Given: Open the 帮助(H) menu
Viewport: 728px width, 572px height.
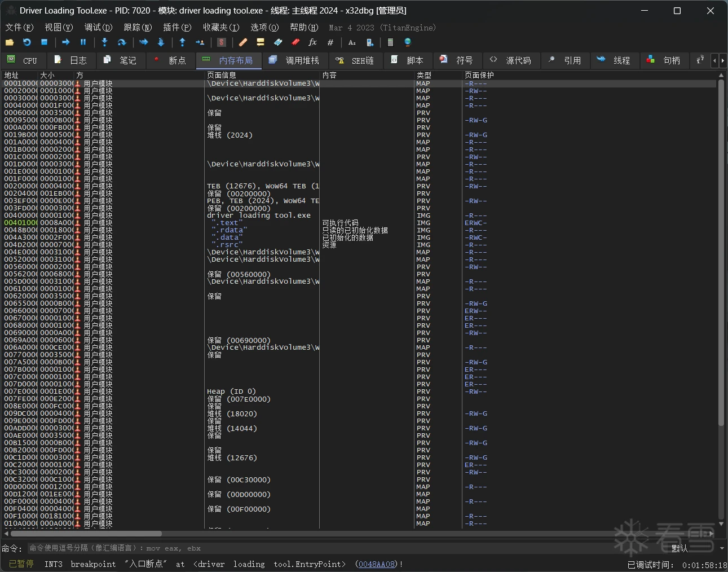Looking at the screenshot, I should point(304,27).
